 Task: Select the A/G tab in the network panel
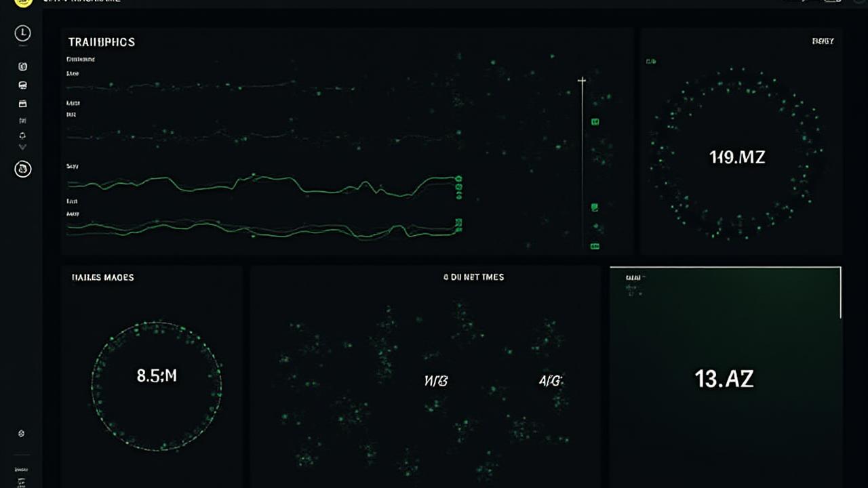pyautogui.click(x=551, y=381)
